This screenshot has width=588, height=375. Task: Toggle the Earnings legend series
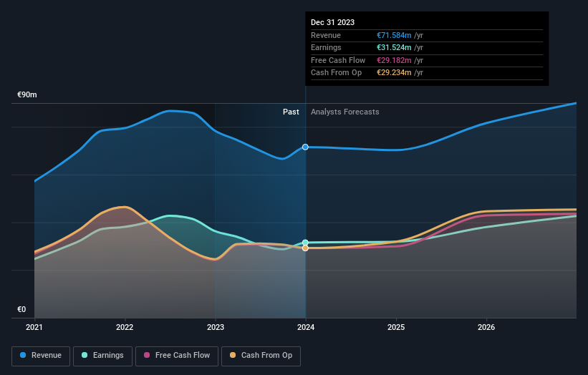point(102,356)
